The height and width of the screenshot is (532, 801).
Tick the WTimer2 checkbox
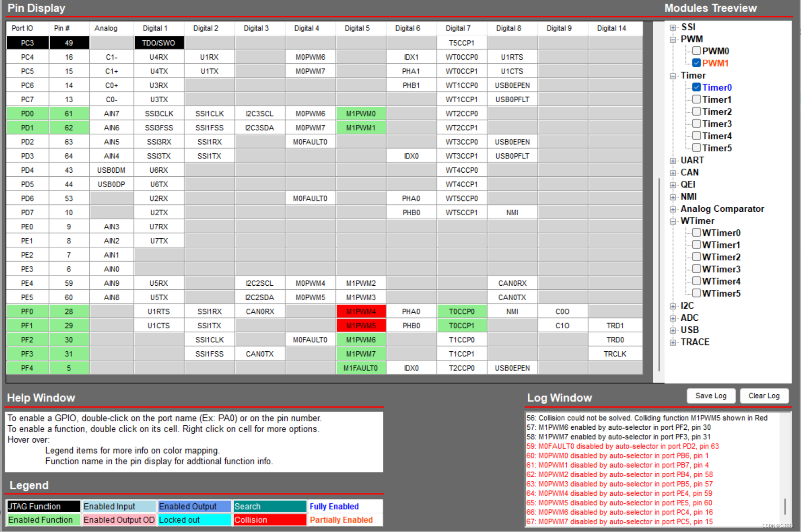696,257
